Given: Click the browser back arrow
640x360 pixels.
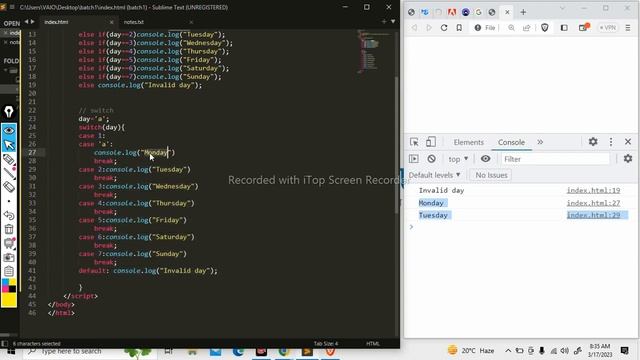Looking at the screenshot, I should (x=414, y=28).
